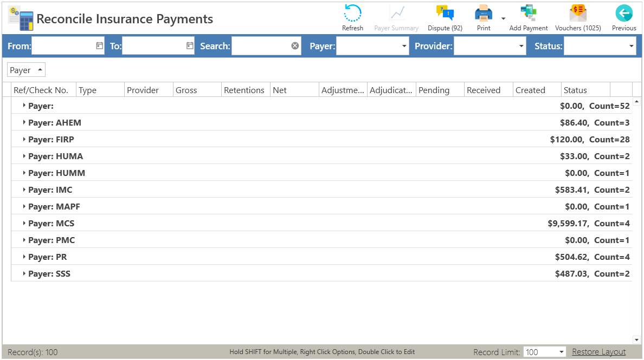
Task: Open the To date calendar picker
Action: click(190, 45)
